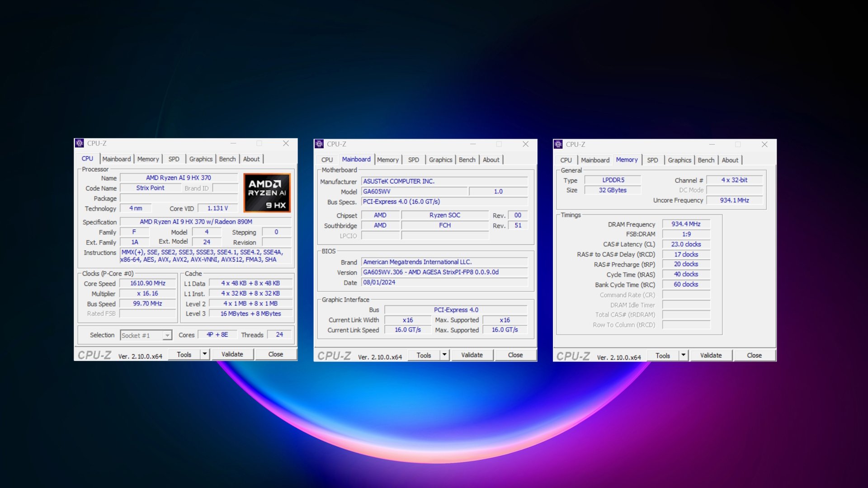Click the memory Type value LPDDR5
The width and height of the screenshot is (868, 488).
pos(613,180)
